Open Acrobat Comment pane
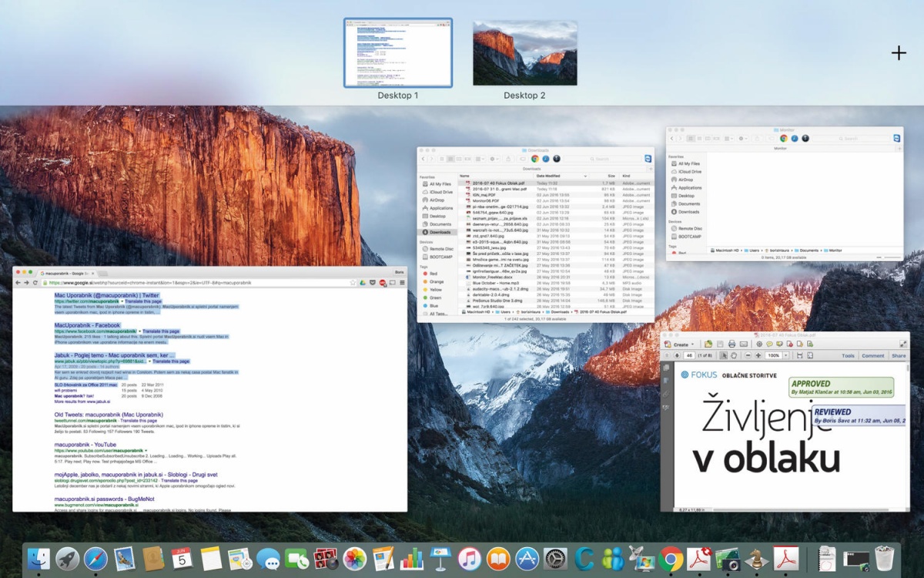The height and width of the screenshot is (578, 924). pyautogui.click(x=872, y=355)
